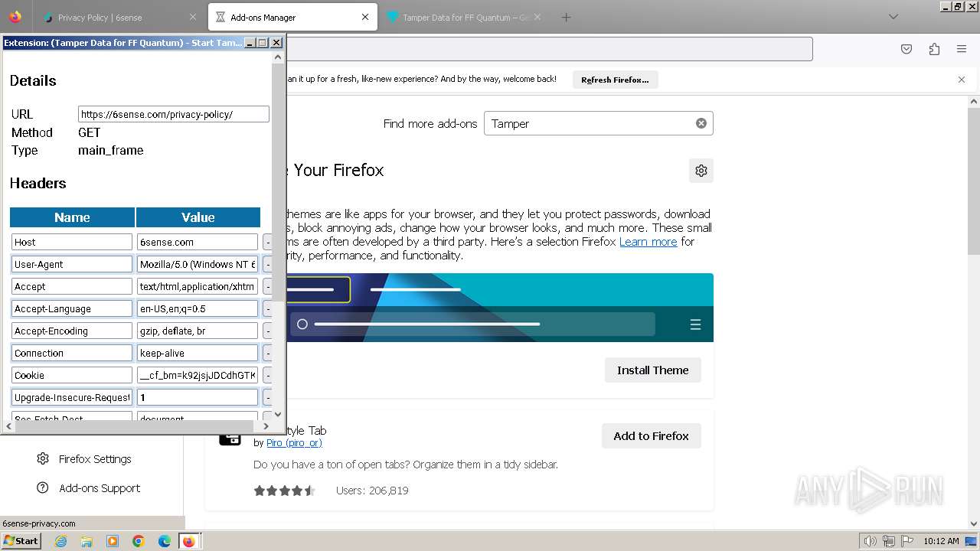The image size is (980, 551).
Task: Open Add-ons Support in sidebar
Action: (100, 488)
